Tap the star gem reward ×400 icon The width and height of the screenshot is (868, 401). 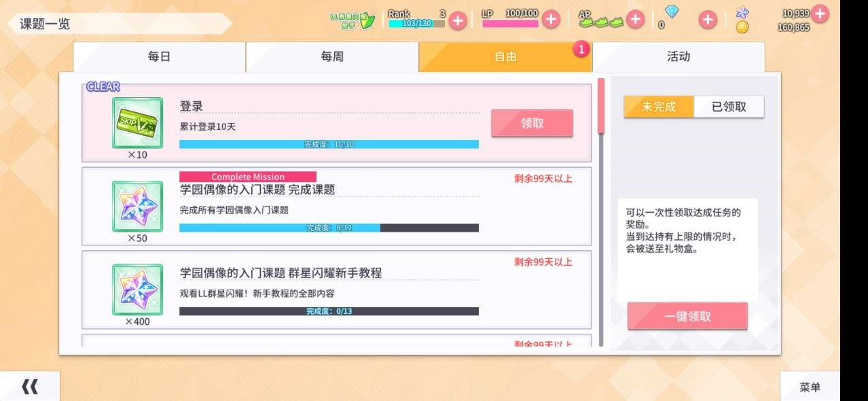137,290
